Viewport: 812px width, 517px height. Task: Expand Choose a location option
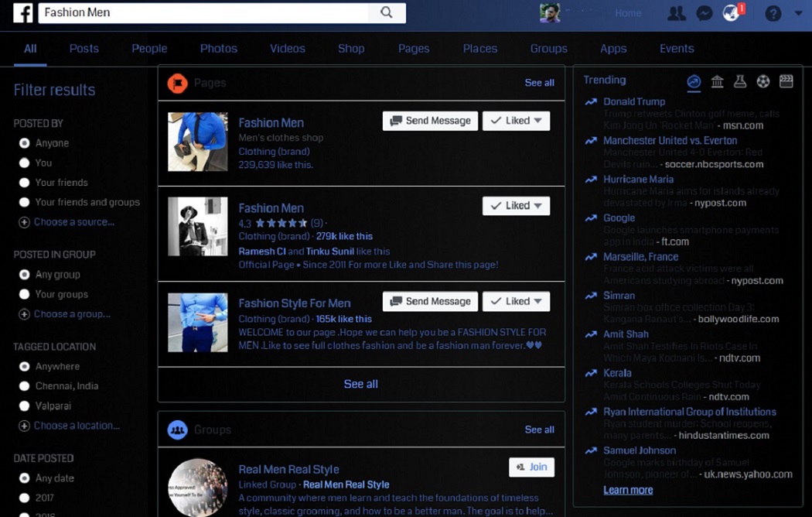point(77,426)
